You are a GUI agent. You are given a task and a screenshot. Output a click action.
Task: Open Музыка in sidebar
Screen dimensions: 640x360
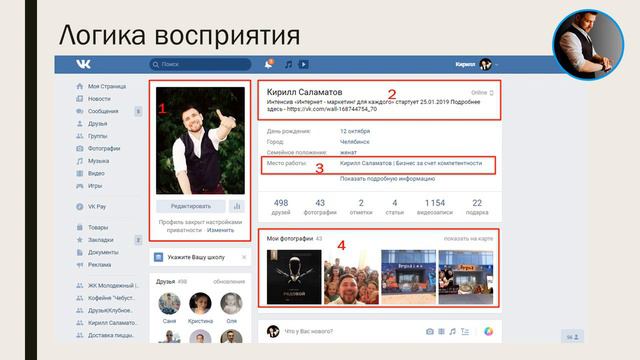coord(93,161)
